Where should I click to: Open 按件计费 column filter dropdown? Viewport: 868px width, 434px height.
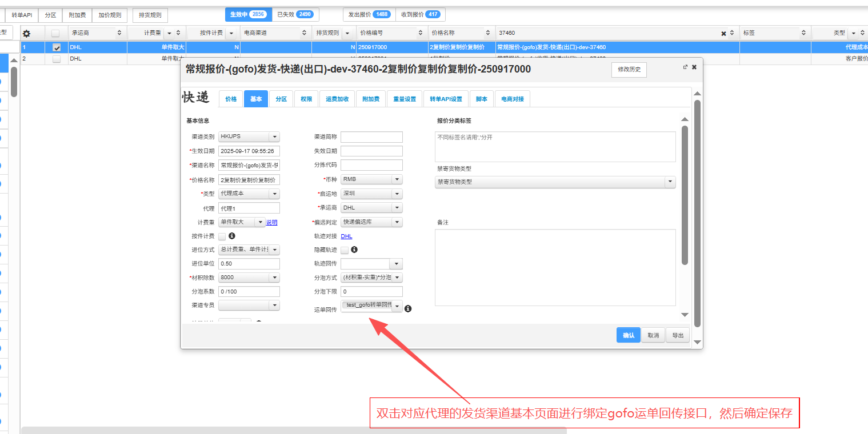[x=231, y=33]
